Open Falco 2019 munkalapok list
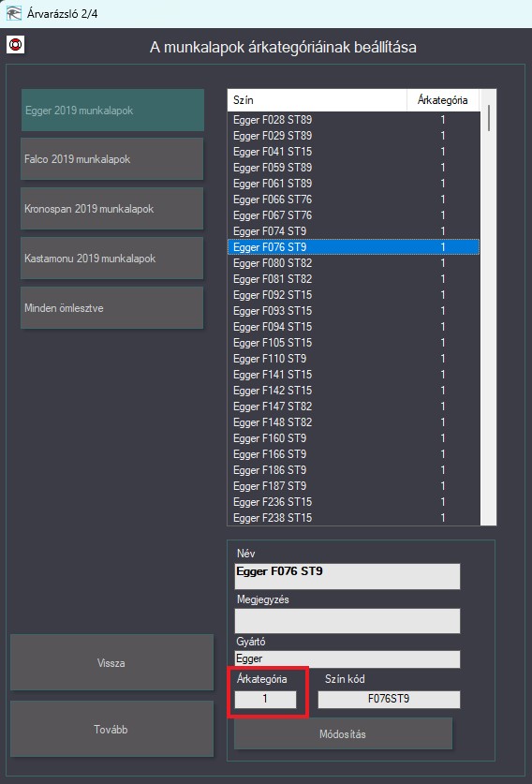 coord(112,159)
